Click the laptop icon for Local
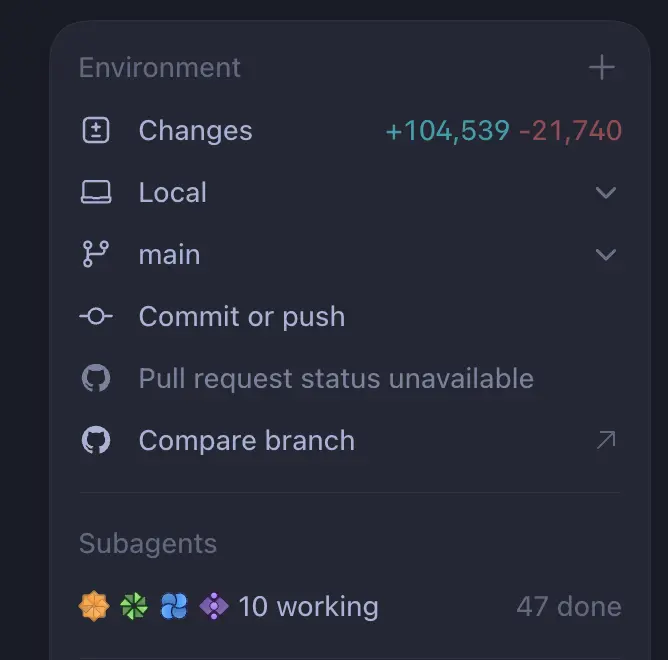Viewport: 668px width, 660px height. click(96, 192)
